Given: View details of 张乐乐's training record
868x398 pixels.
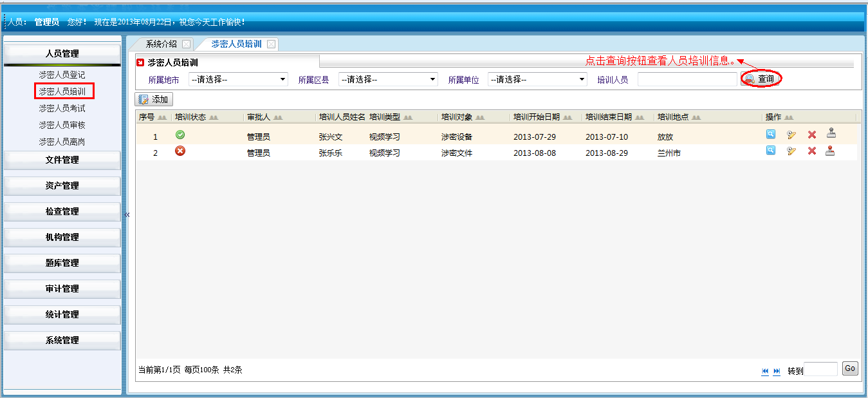Looking at the screenshot, I should tap(770, 150).
